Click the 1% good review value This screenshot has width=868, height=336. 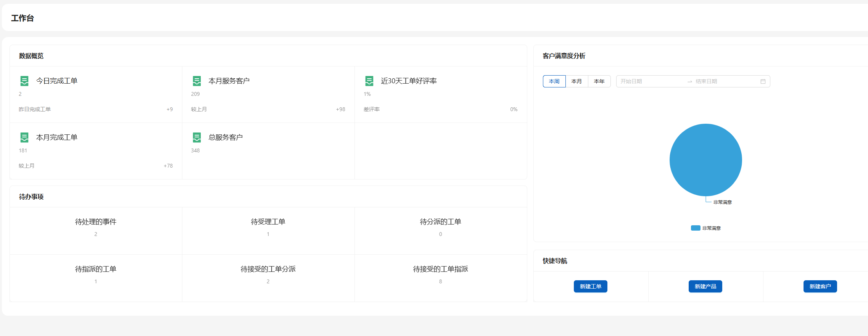[367, 94]
